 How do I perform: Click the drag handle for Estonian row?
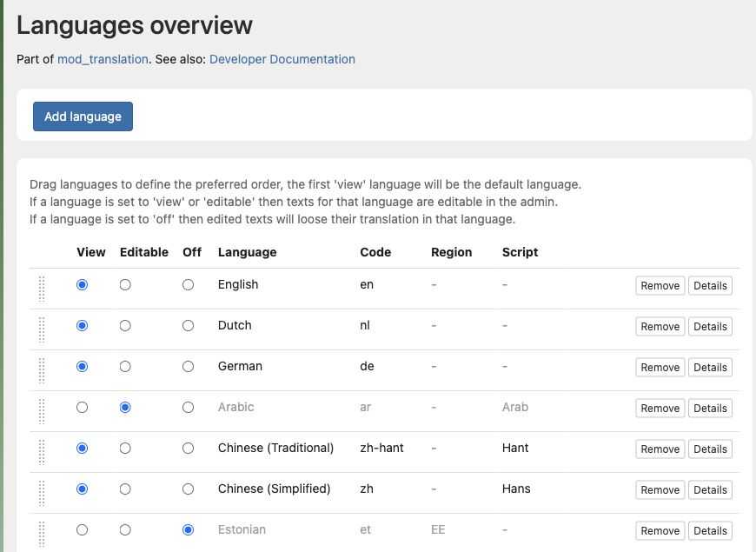point(42,534)
